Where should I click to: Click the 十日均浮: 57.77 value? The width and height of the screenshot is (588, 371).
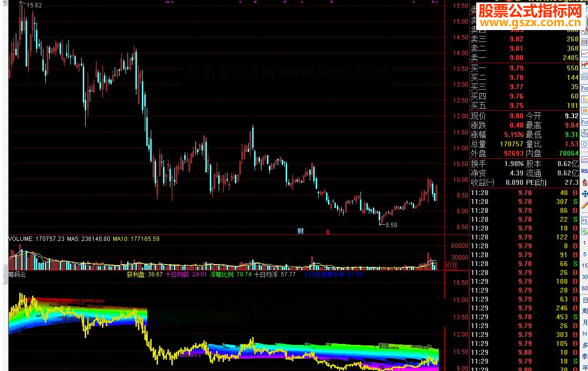275,274
